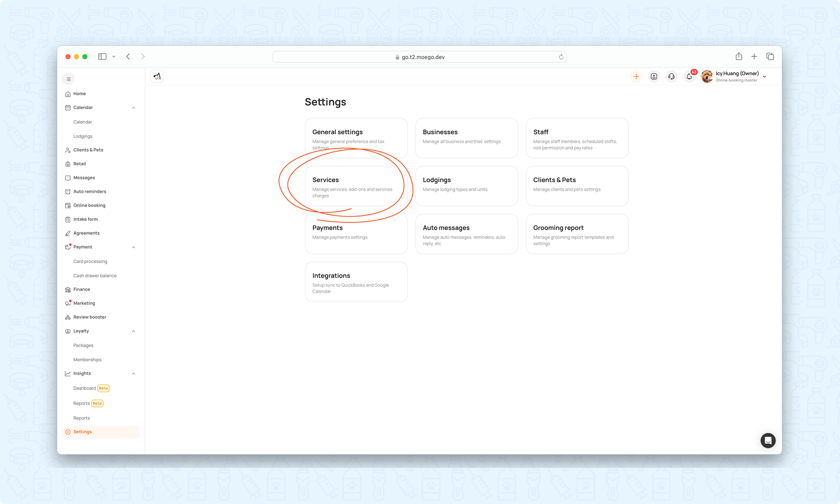840x504 pixels.
Task: Open the chat widget bubble icon
Action: (x=768, y=440)
